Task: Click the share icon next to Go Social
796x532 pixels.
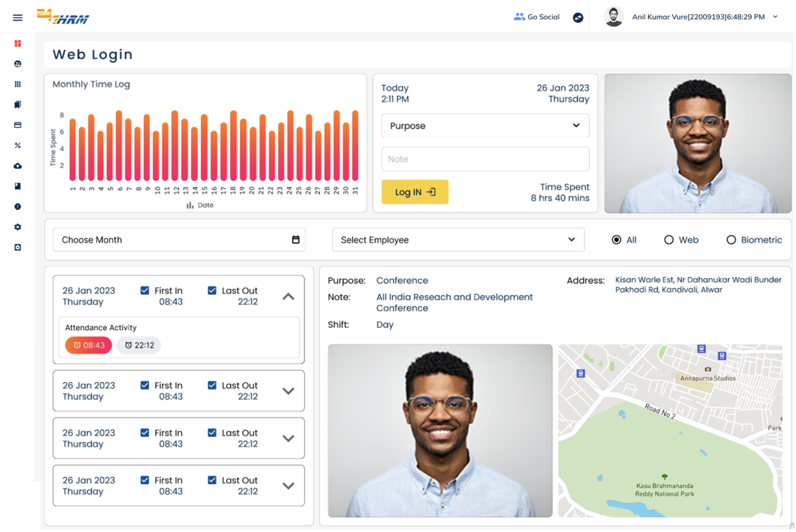Action: click(578, 17)
